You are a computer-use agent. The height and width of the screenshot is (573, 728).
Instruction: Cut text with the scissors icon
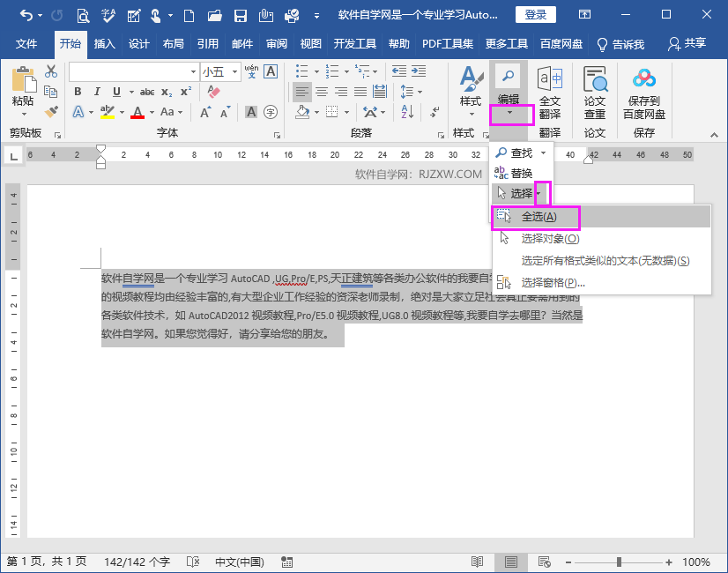click(51, 71)
